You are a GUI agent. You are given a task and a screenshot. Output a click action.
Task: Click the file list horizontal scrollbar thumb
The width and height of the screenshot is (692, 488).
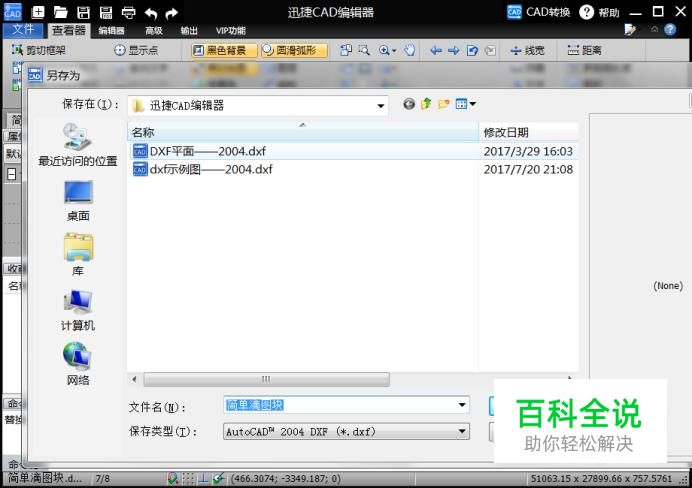point(266,379)
